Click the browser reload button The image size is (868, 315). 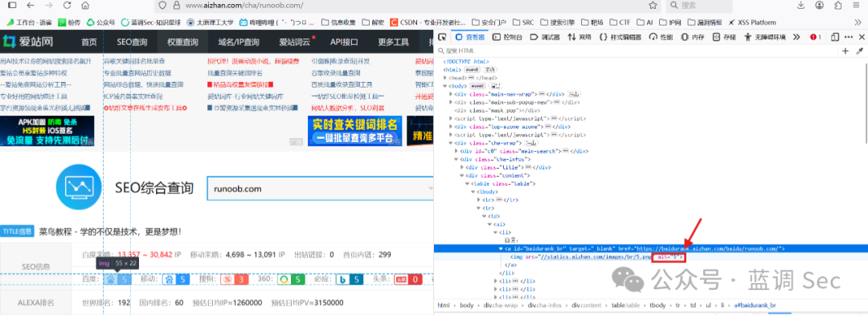click(x=67, y=5)
